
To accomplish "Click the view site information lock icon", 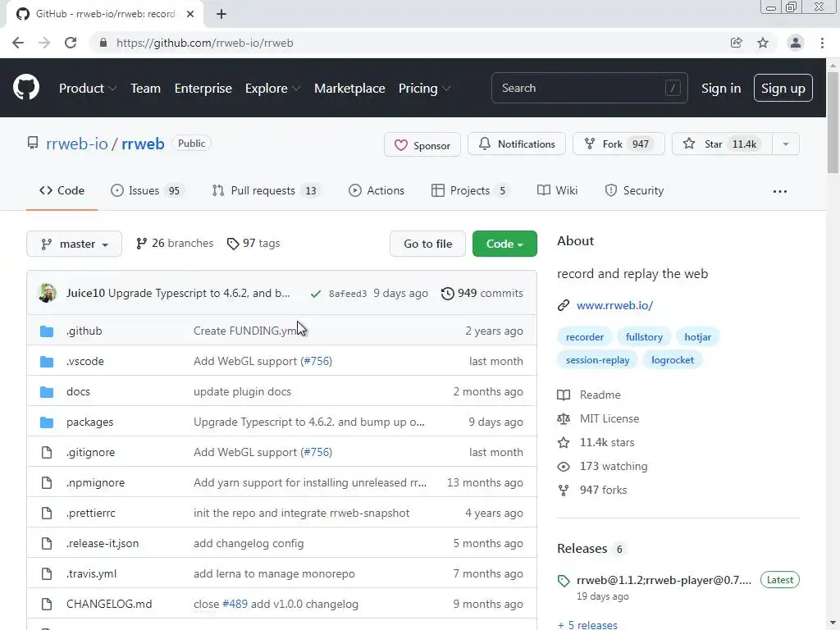I will coord(103,43).
